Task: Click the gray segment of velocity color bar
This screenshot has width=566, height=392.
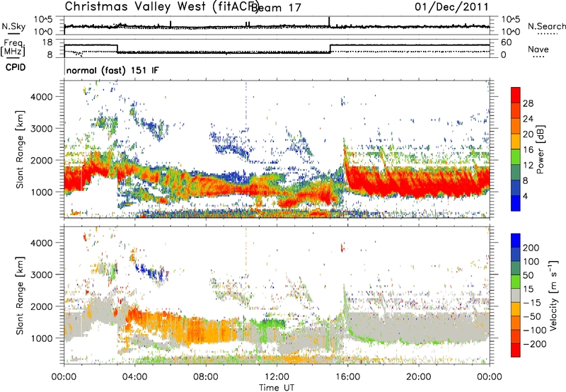Action: [516, 296]
